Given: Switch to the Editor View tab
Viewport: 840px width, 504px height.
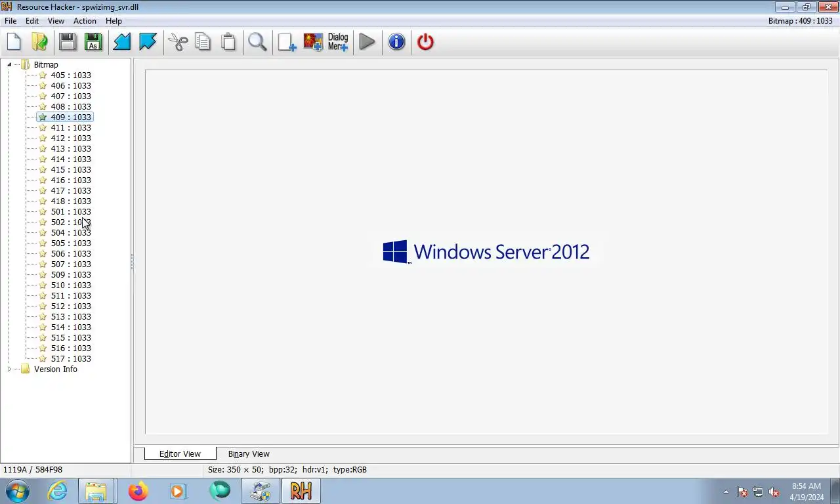Looking at the screenshot, I should click(180, 453).
